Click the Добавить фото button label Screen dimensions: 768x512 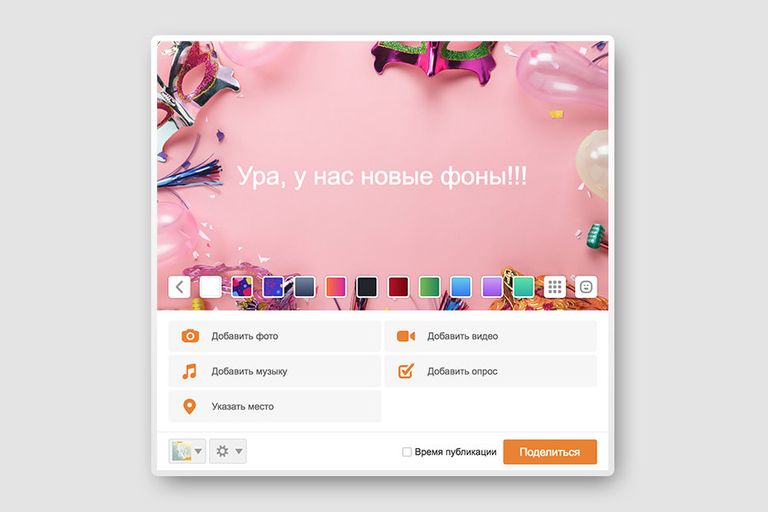245,336
